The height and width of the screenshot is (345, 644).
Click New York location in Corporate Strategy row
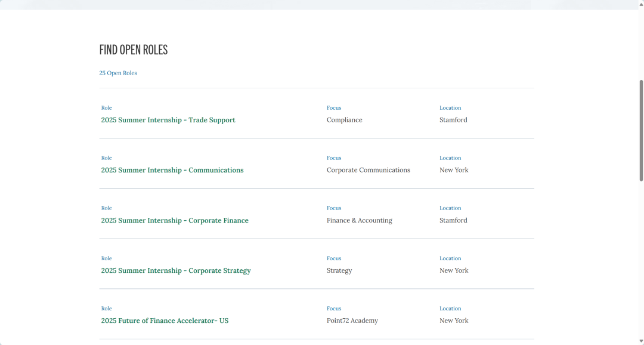click(x=454, y=270)
